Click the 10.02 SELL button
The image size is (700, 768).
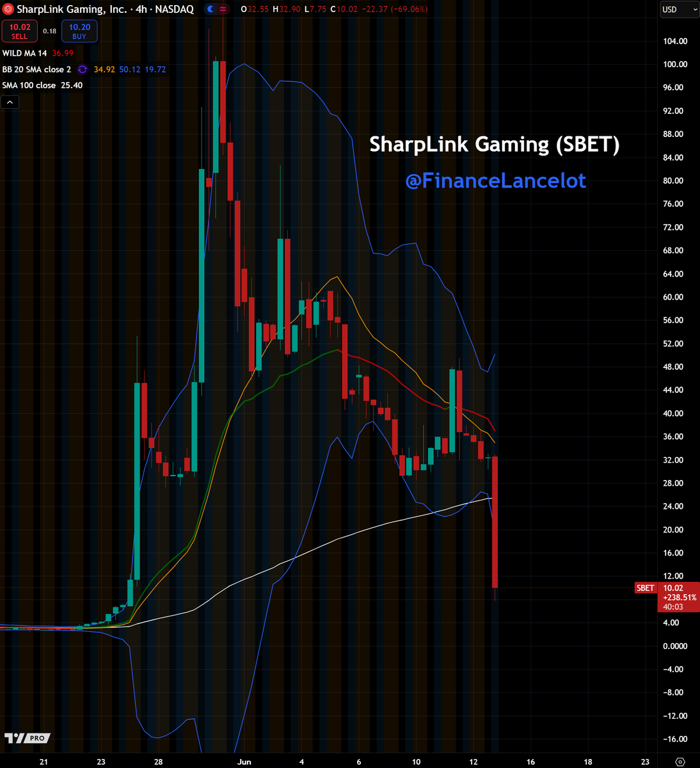(x=20, y=31)
